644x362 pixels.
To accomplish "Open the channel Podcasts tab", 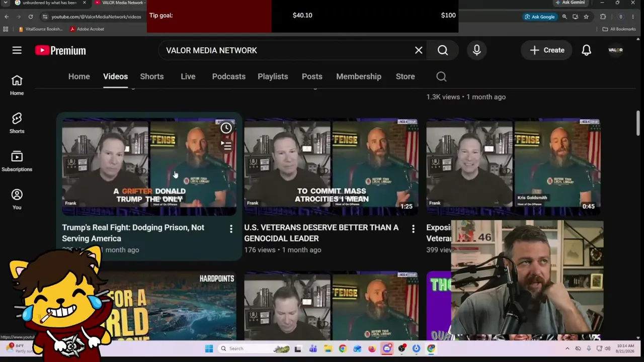I will click(228, 76).
